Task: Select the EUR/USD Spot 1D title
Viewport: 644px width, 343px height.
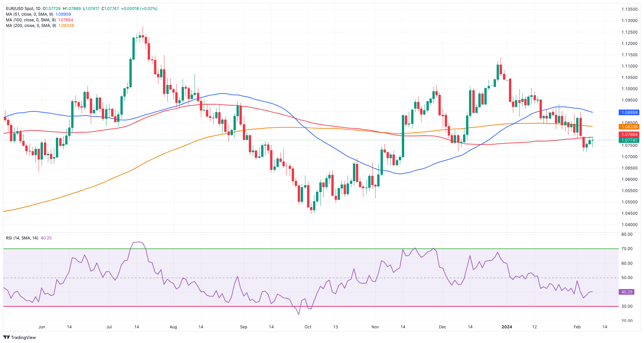Action: coord(23,9)
